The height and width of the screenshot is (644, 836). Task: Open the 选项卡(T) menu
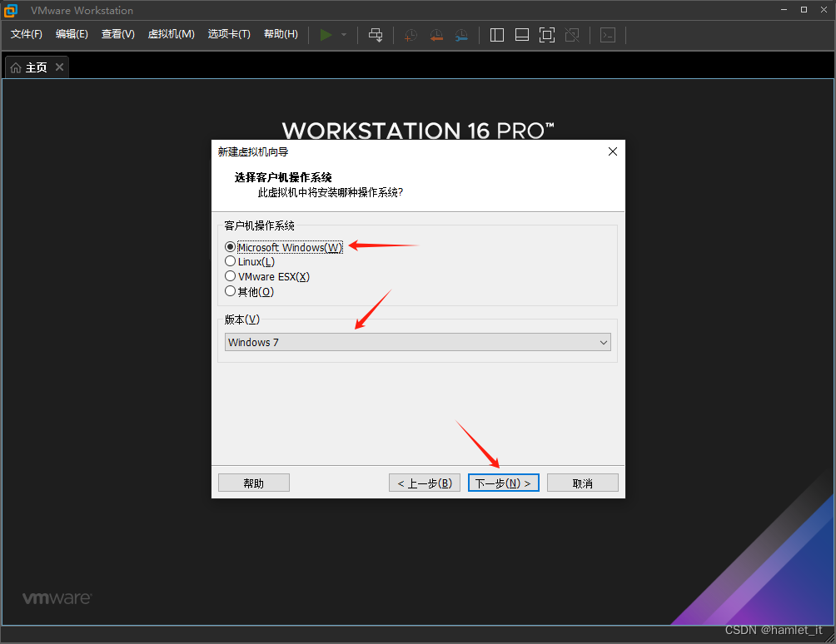229,34
